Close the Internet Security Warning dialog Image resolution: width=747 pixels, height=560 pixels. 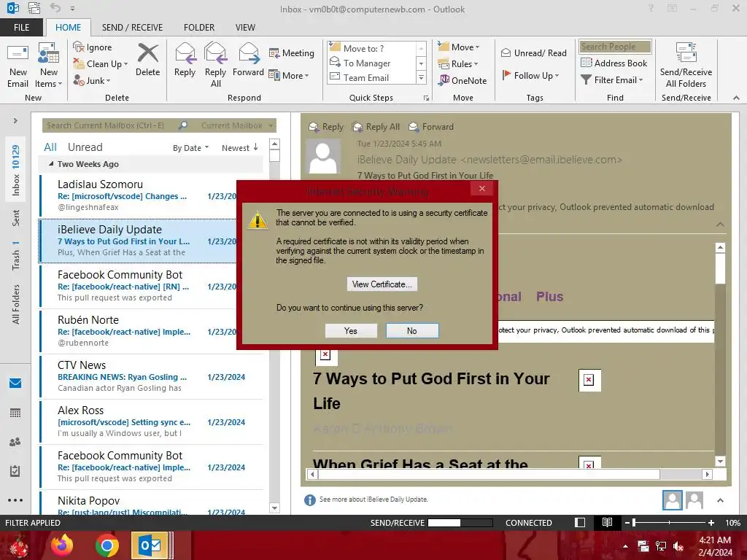(482, 189)
